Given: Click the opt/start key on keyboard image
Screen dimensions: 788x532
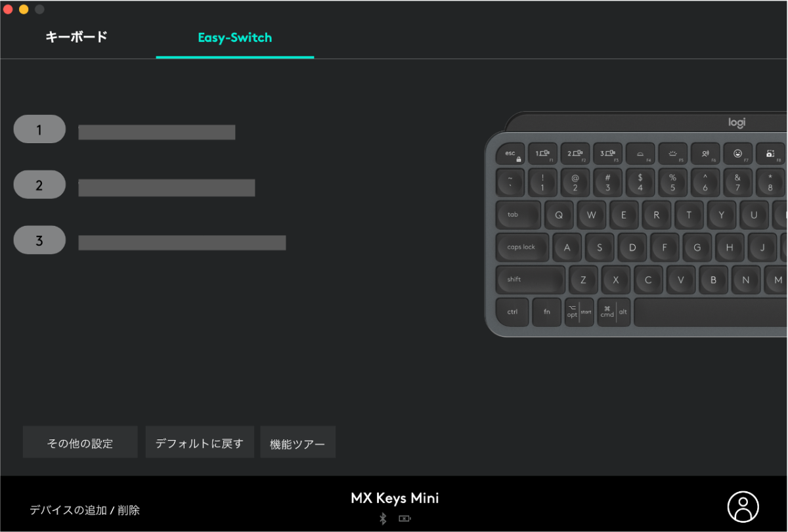Looking at the screenshot, I should click(579, 312).
